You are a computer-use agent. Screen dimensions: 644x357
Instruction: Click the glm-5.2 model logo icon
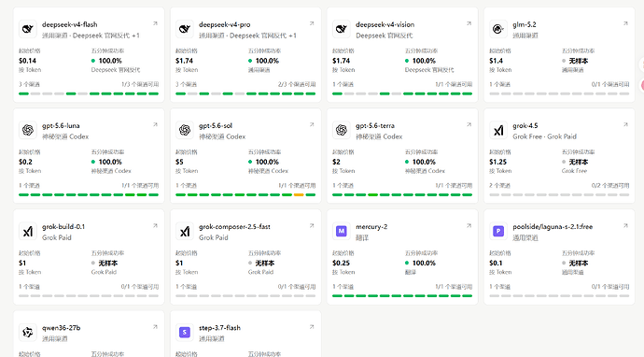tap(498, 29)
